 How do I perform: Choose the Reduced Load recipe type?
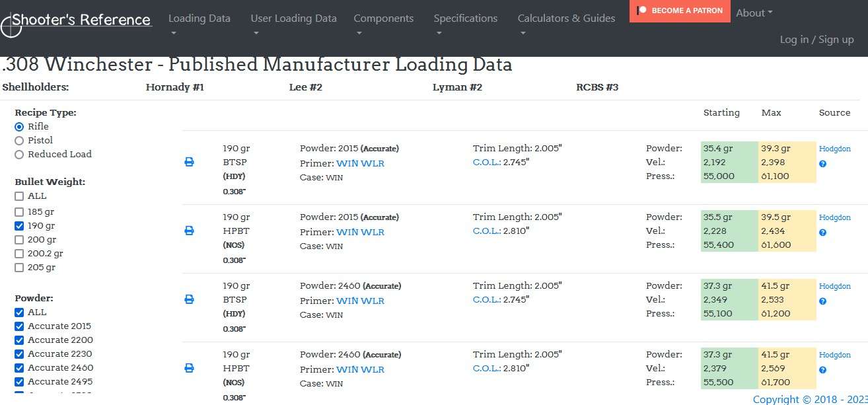click(19, 154)
